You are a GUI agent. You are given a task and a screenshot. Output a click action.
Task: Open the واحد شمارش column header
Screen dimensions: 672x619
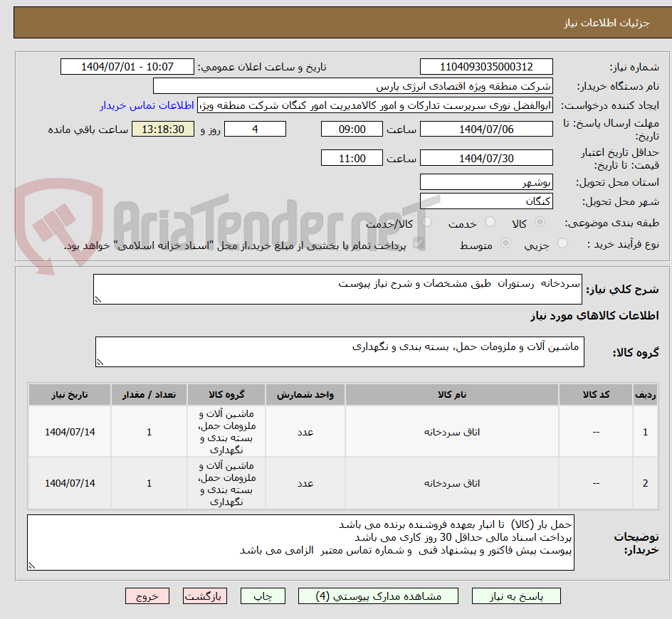(x=305, y=394)
